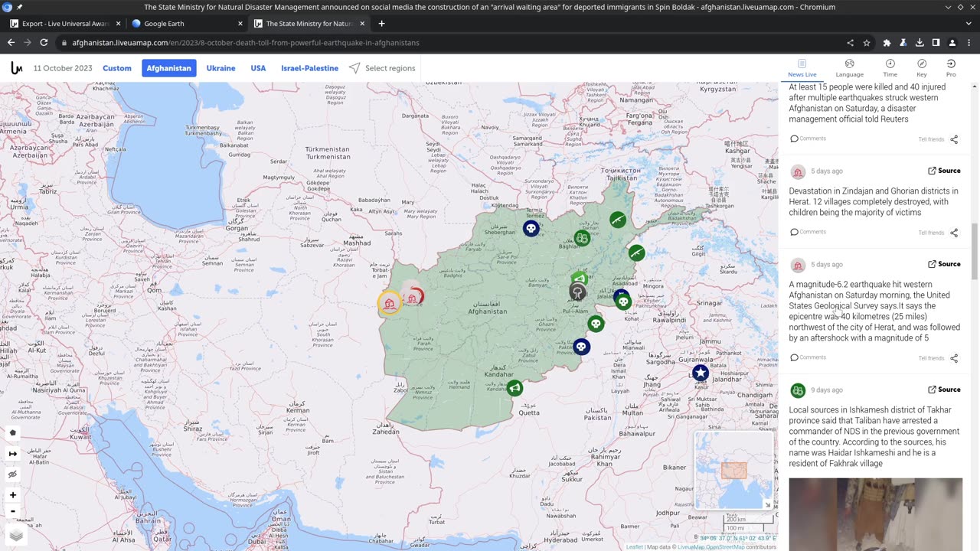The width and height of the screenshot is (980, 551).
Task: Open Source link for magnitude-6.2 earthquake story
Action: click(x=944, y=264)
